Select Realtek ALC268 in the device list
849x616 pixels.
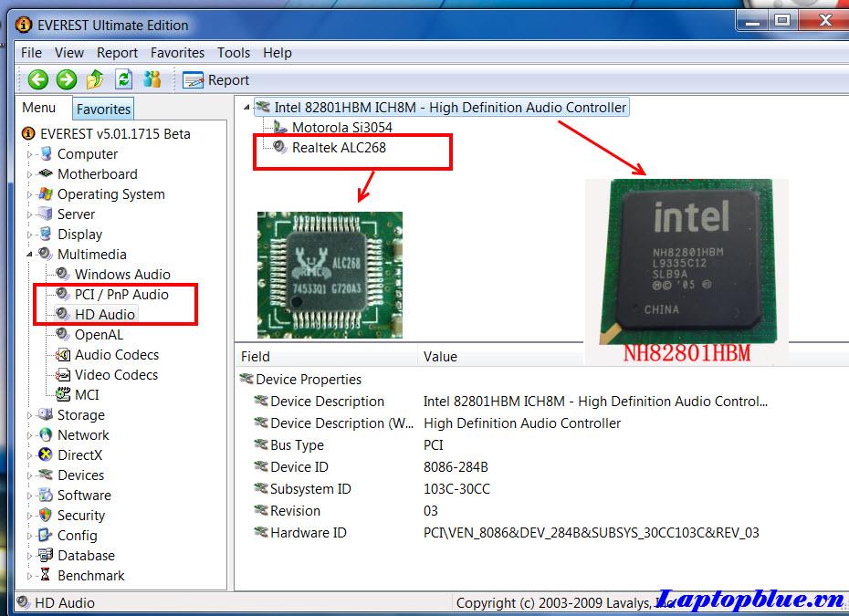(339, 147)
